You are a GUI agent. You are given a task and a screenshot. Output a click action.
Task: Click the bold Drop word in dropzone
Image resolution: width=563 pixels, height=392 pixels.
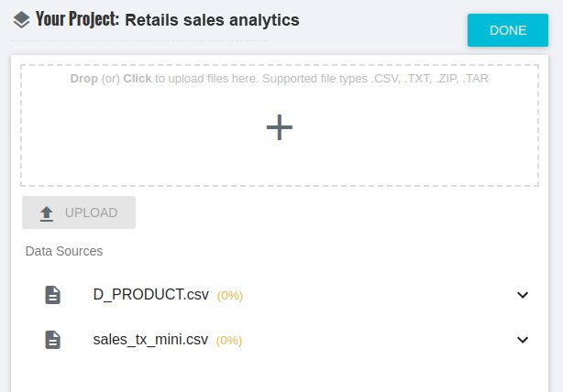pyautogui.click(x=83, y=78)
